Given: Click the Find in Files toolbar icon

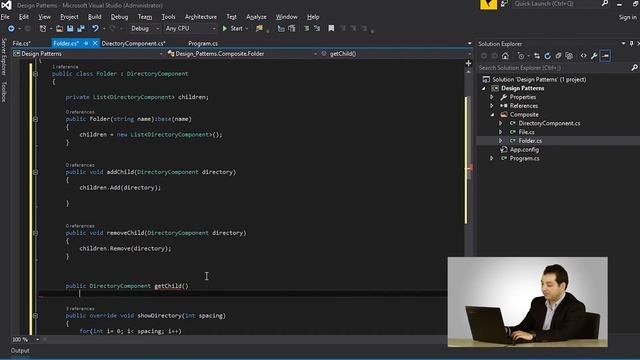Looking at the screenshot, I should point(259,29).
